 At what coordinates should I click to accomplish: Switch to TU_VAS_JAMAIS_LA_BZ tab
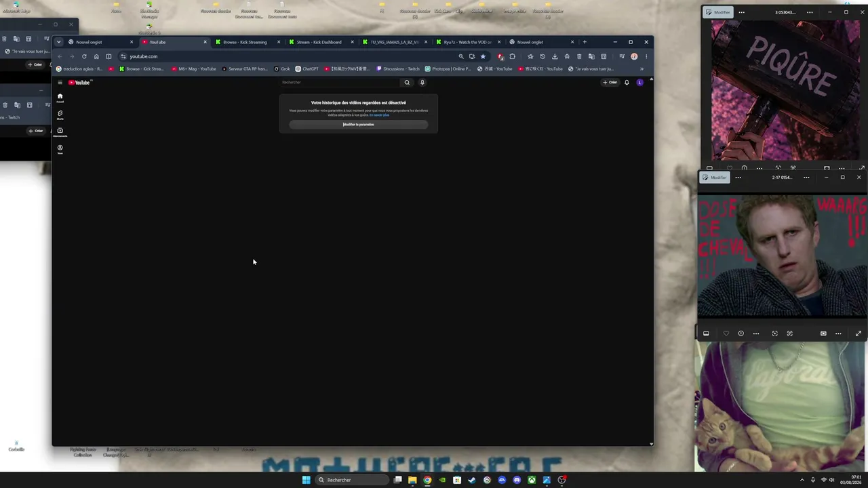coord(394,42)
